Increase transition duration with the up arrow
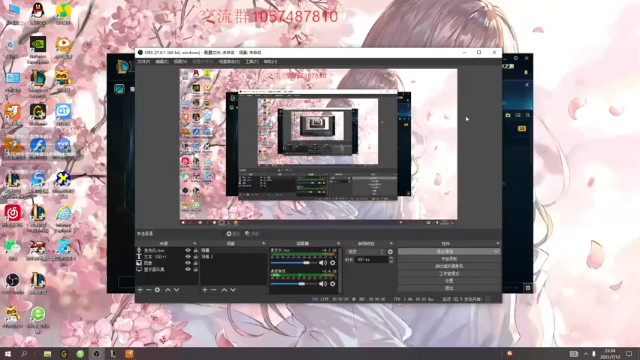This screenshot has height=360, width=640. (x=391, y=258)
